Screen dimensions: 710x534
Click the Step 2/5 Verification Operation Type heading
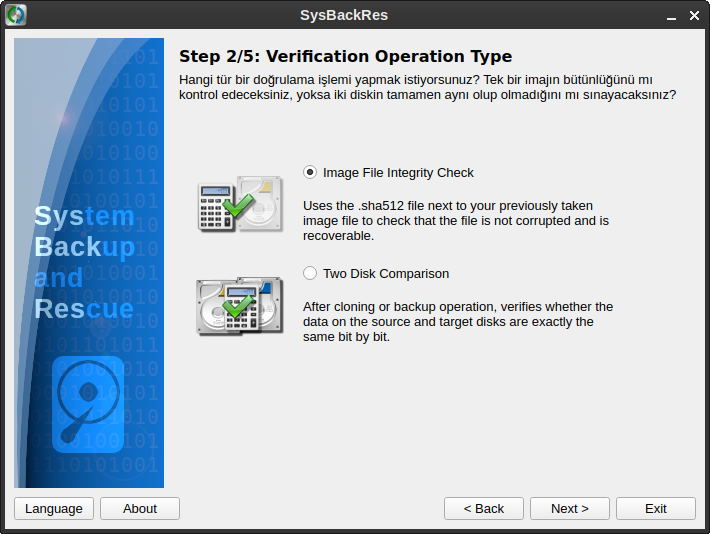pos(345,57)
